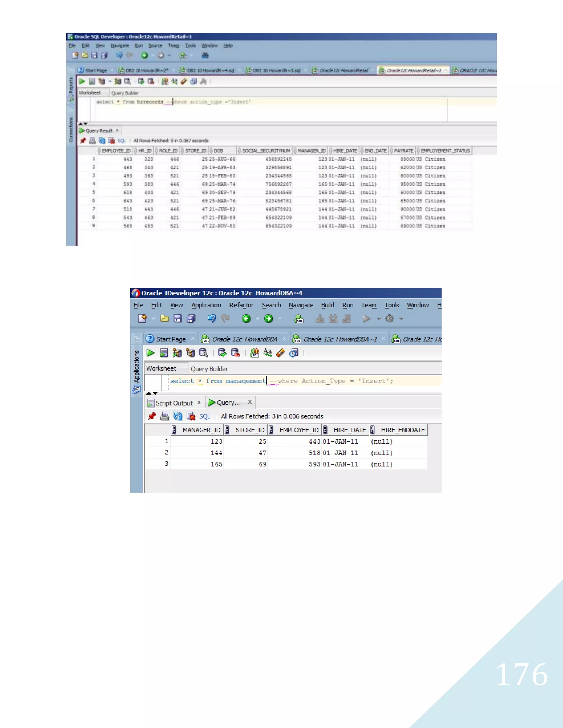Image resolution: width=563 pixels, height=728 pixels.
Task: Open Connections side panel in SQL Developer
Action: coord(70,130)
